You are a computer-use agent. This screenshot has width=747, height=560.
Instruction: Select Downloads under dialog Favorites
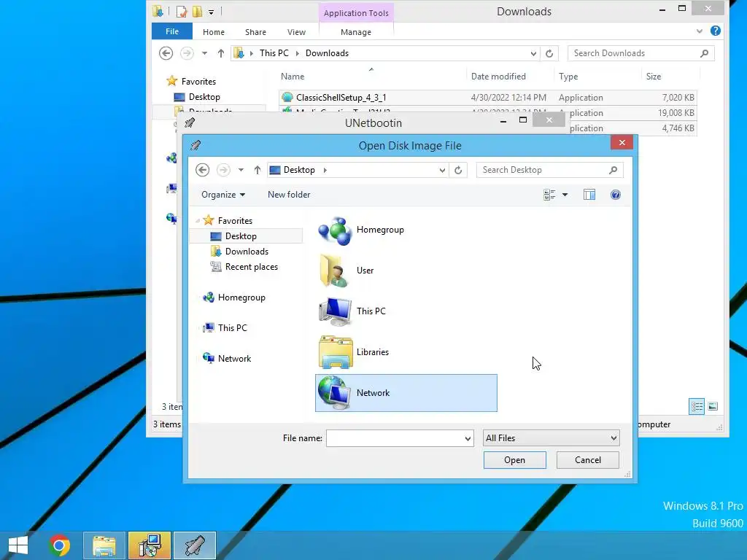click(247, 252)
